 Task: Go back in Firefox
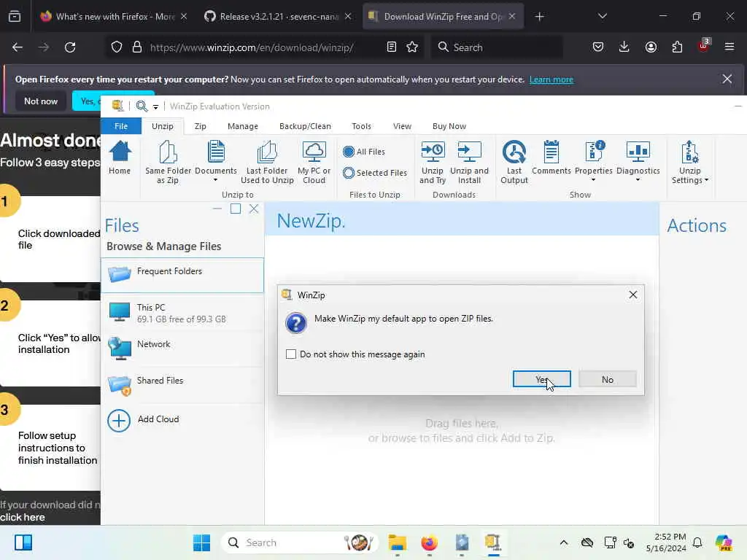point(18,47)
